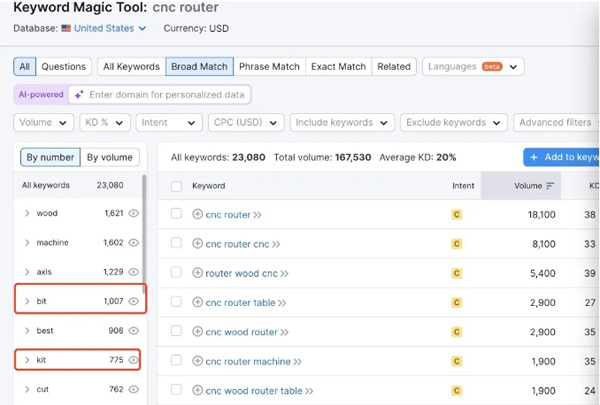The height and width of the screenshot is (405, 600).
Task: Click the plus icon beside 'cnc router table'
Action: pos(197,302)
